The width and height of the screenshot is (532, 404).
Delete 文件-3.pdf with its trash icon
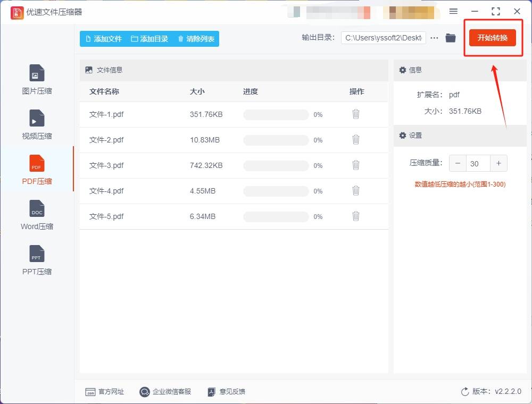point(355,165)
